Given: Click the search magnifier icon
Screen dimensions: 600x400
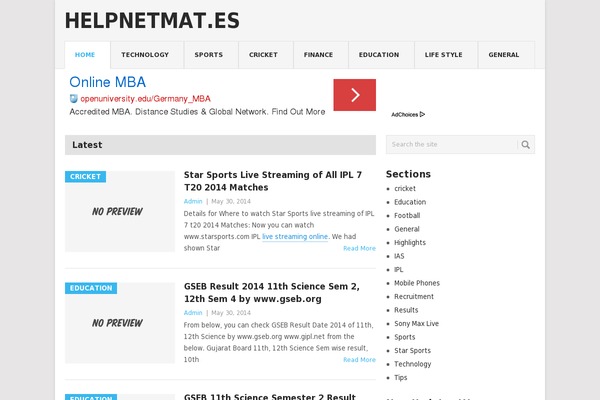Looking at the screenshot, I should click(525, 145).
